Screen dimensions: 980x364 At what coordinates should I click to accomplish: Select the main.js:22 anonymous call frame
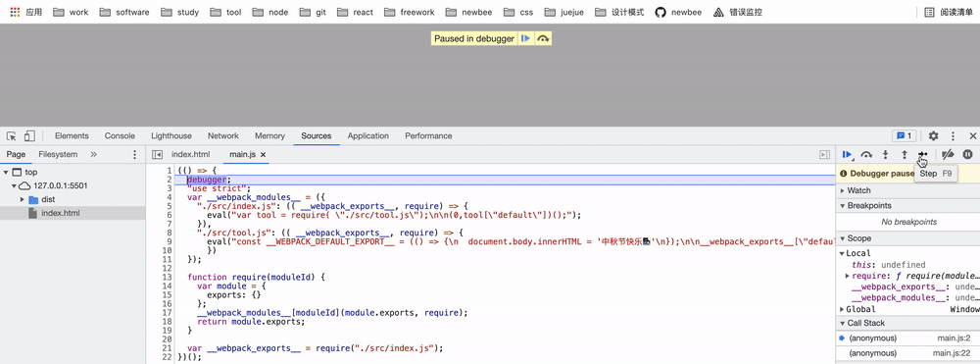click(x=907, y=353)
